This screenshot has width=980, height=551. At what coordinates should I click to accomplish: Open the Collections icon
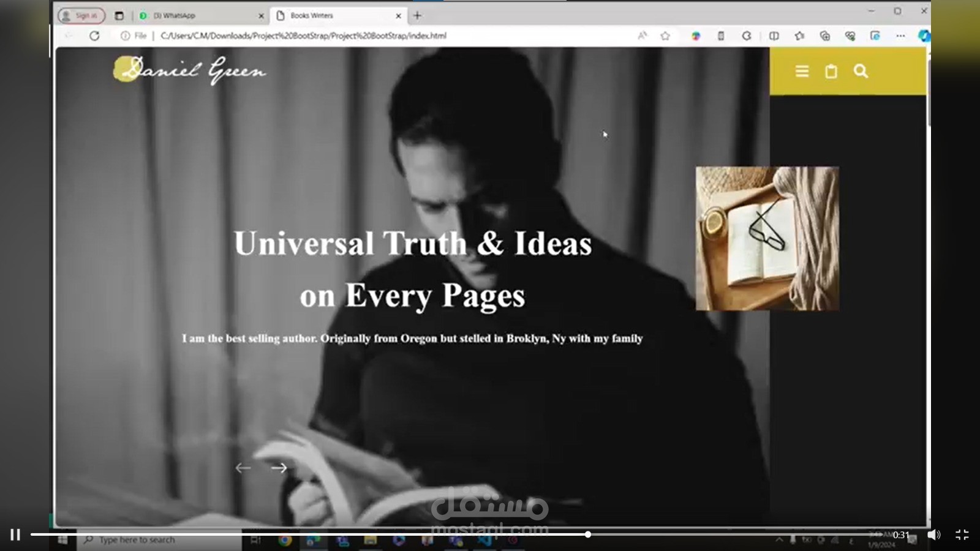825,36
